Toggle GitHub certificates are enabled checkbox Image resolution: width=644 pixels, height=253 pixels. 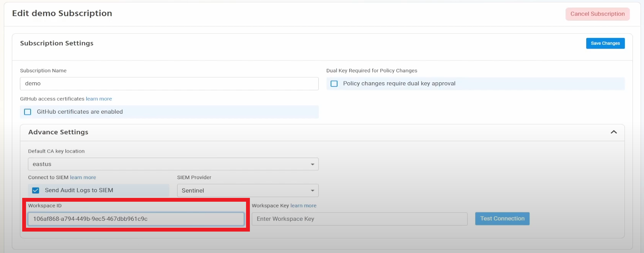[x=28, y=112]
